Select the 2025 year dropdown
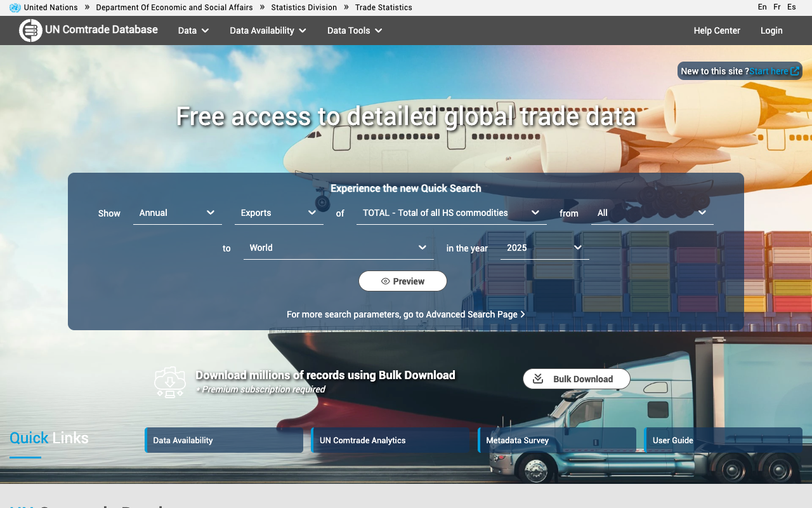812x508 pixels. [x=544, y=248]
